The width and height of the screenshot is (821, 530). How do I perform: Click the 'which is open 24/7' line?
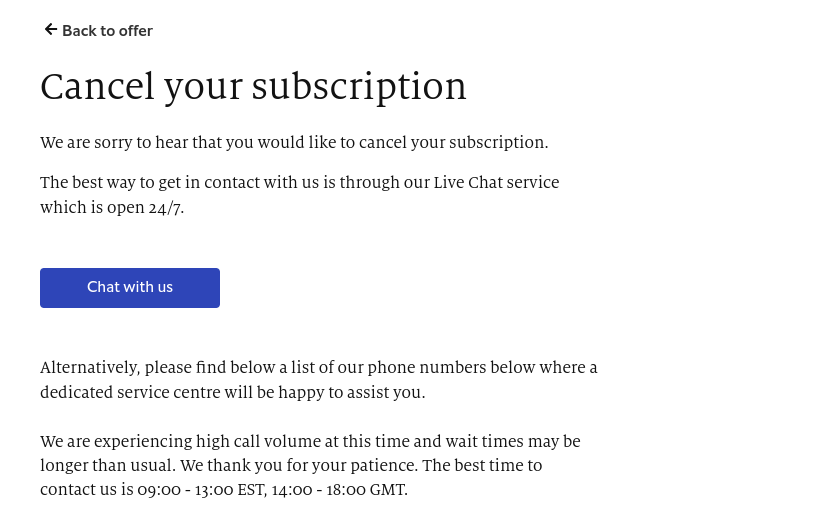tap(112, 207)
